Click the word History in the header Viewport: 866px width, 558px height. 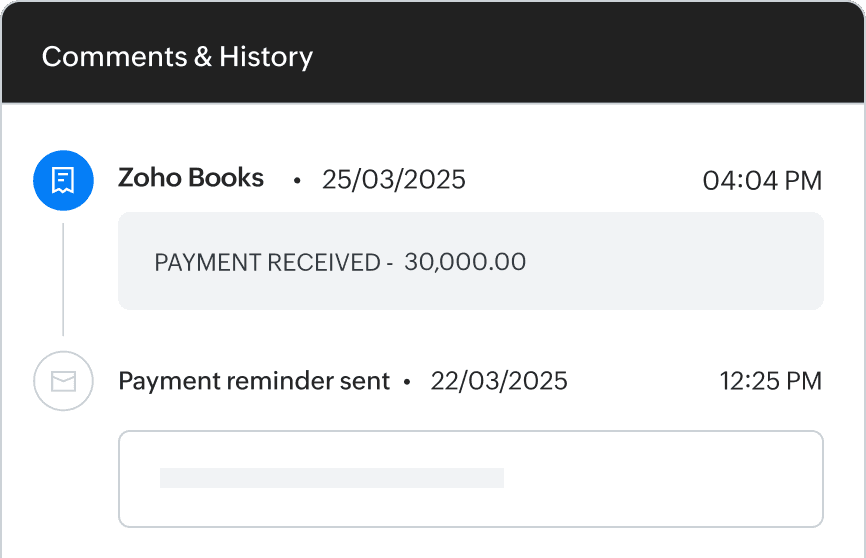266,56
